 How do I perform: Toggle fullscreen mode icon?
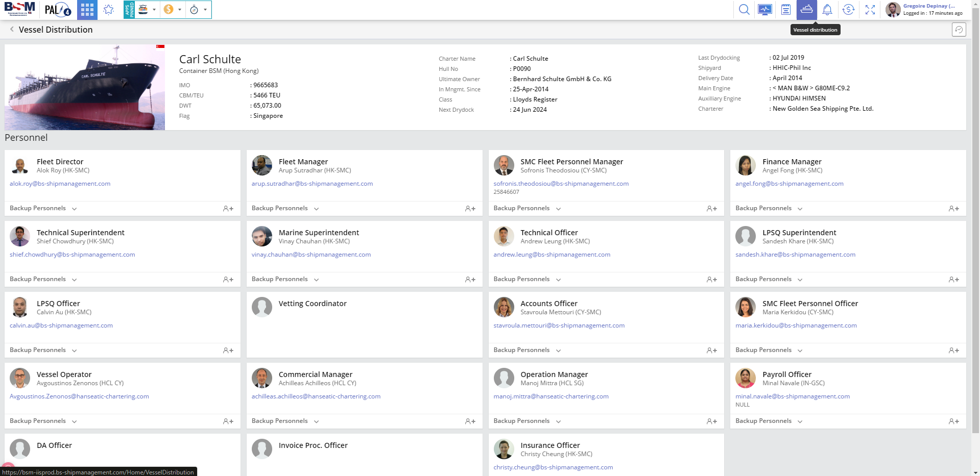pos(870,10)
